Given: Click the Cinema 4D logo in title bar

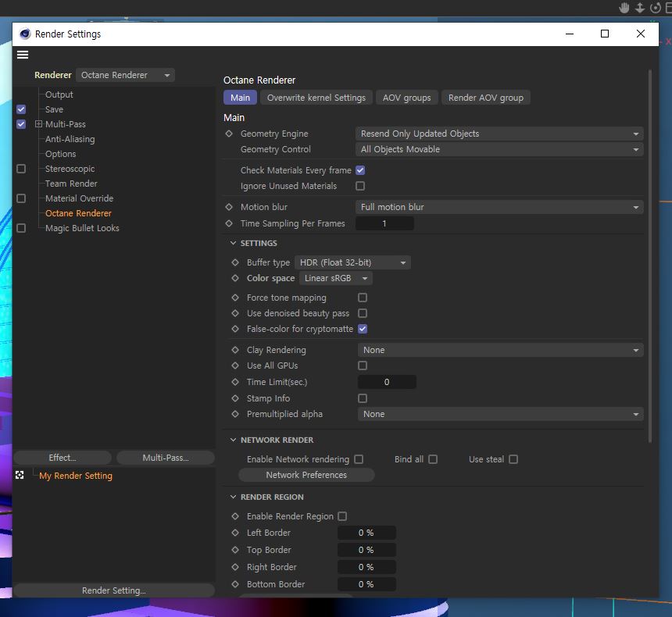Looking at the screenshot, I should click(x=25, y=34).
